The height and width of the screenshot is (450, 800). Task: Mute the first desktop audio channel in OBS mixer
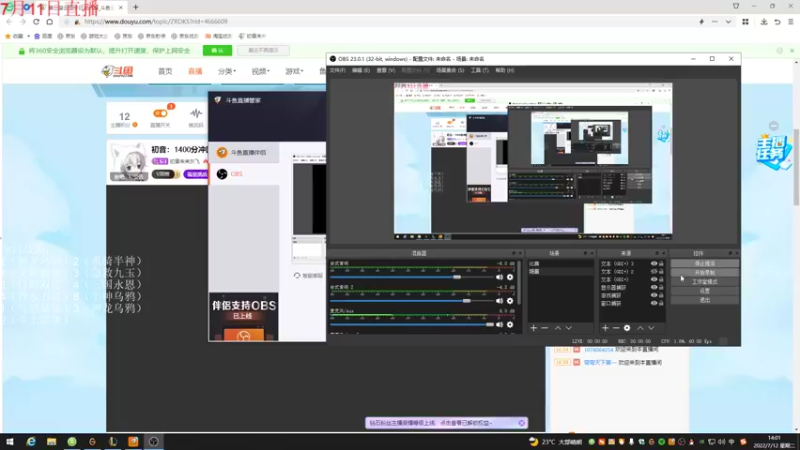coord(499,277)
